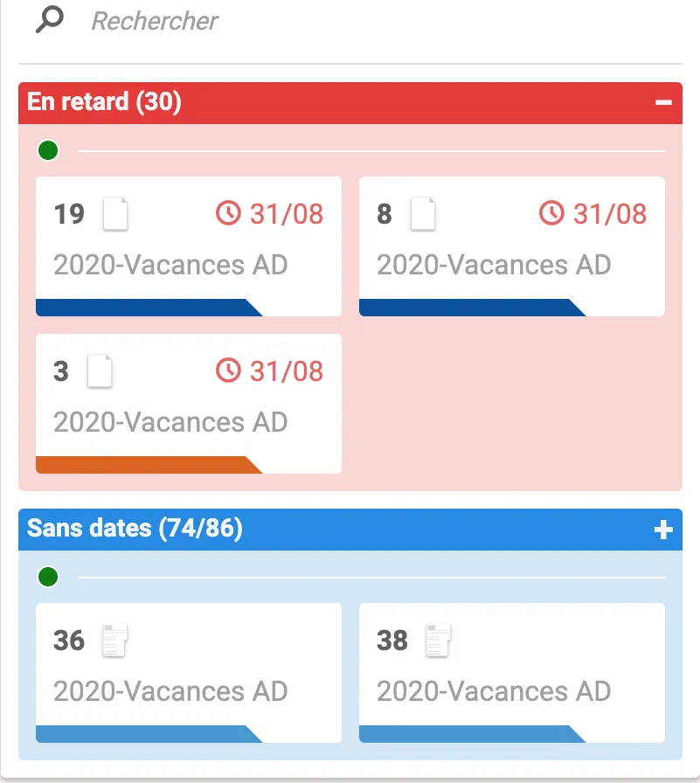
Task: Click the En retard (30) header title
Action: point(104,102)
